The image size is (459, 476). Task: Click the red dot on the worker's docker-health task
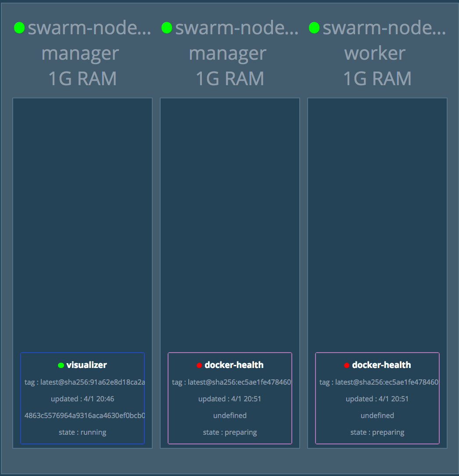(x=347, y=364)
